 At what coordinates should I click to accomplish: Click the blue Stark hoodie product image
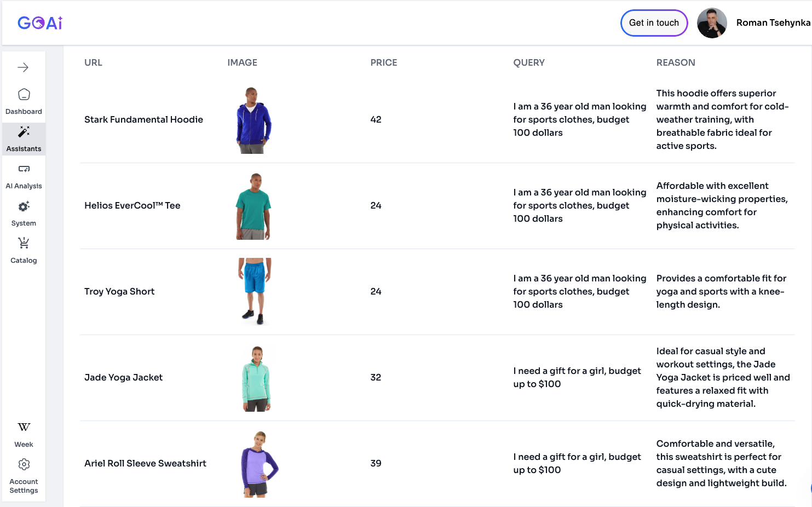(253, 120)
